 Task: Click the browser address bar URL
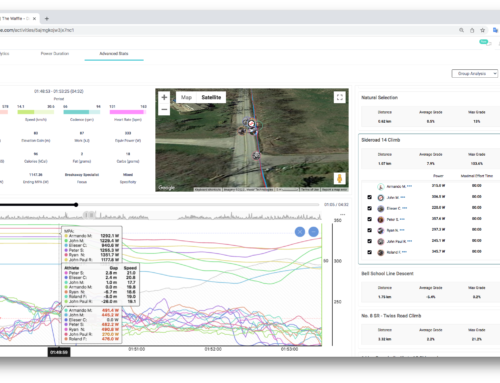(37, 30)
